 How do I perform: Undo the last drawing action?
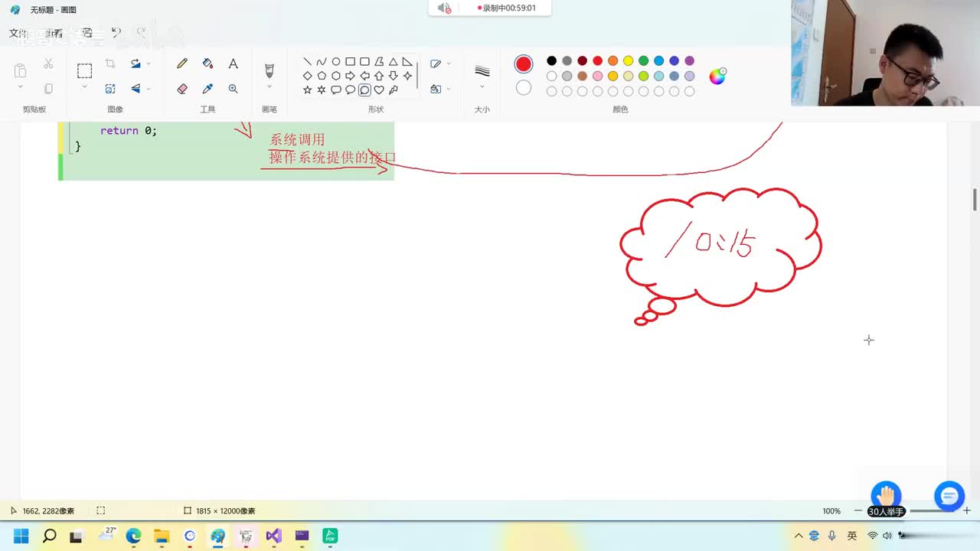(116, 33)
